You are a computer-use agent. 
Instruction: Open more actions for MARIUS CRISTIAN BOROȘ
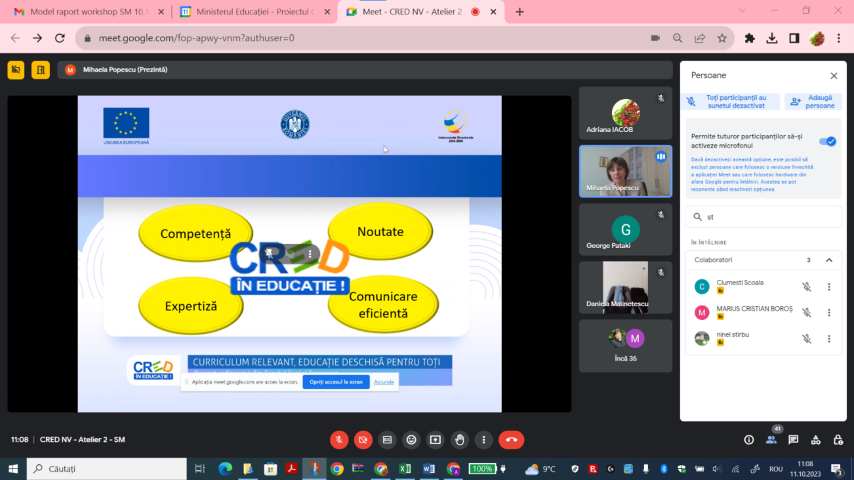coord(828,312)
